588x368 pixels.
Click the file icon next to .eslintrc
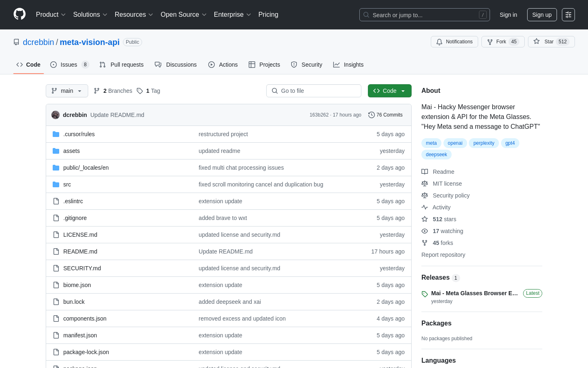click(x=56, y=201)
